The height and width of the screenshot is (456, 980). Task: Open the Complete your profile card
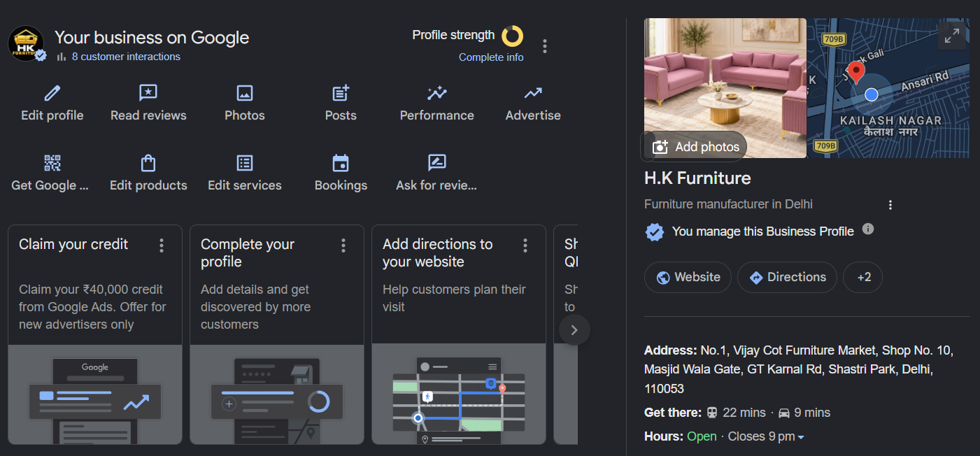coord(277,334)
